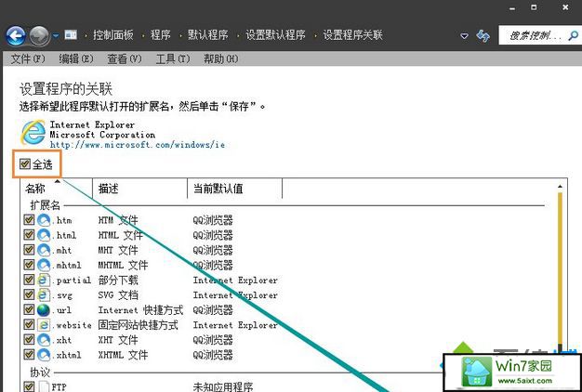Navigate to 设置默认程序 breadcrumb segment
This screenshot has height=392, width=582.
click(275, 35)
